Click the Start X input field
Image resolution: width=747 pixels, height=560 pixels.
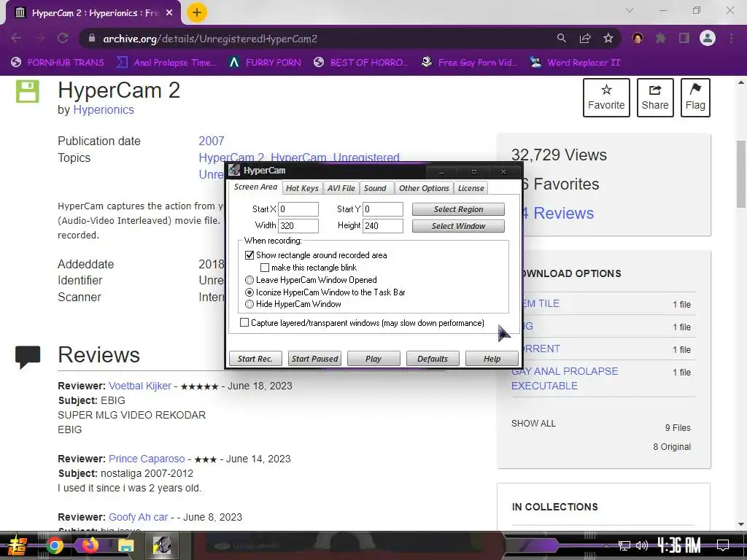(x=298, y=209)
